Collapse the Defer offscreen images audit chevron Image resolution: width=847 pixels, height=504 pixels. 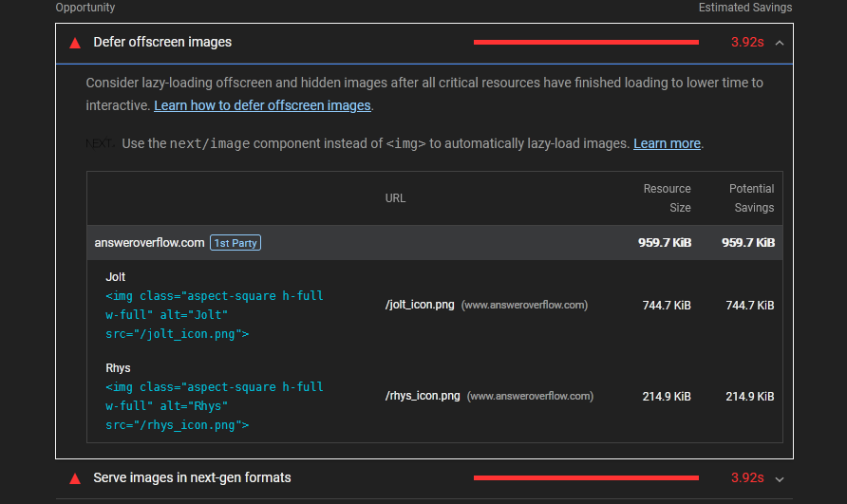(x=779, y=43)
